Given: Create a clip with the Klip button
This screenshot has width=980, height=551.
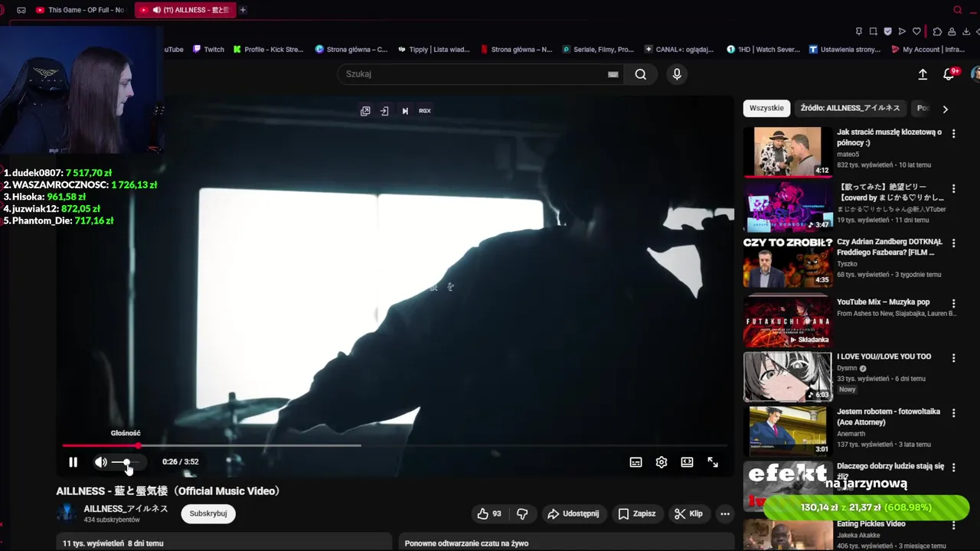Looking at the screenshot, I should click(x=688, y=514).
